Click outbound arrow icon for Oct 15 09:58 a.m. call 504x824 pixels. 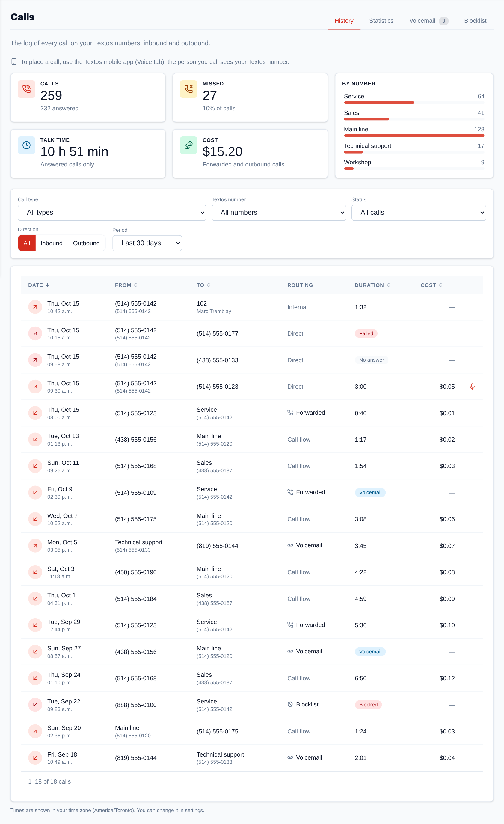click(x=35, y=360)
